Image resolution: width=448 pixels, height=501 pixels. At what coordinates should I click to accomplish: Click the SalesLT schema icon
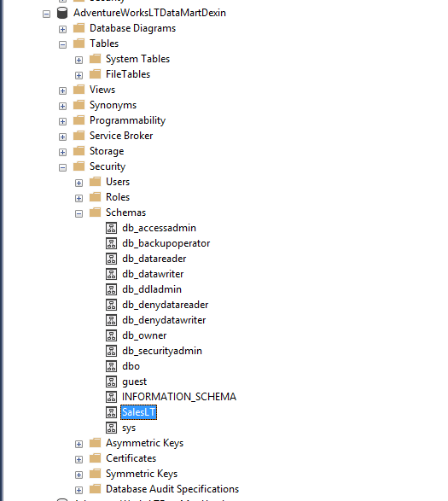point(111,412)
